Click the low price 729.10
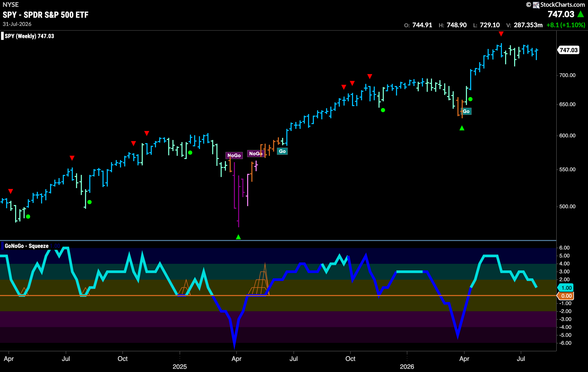This screenshot has width=588, height=372. click(x=490, y=25)
